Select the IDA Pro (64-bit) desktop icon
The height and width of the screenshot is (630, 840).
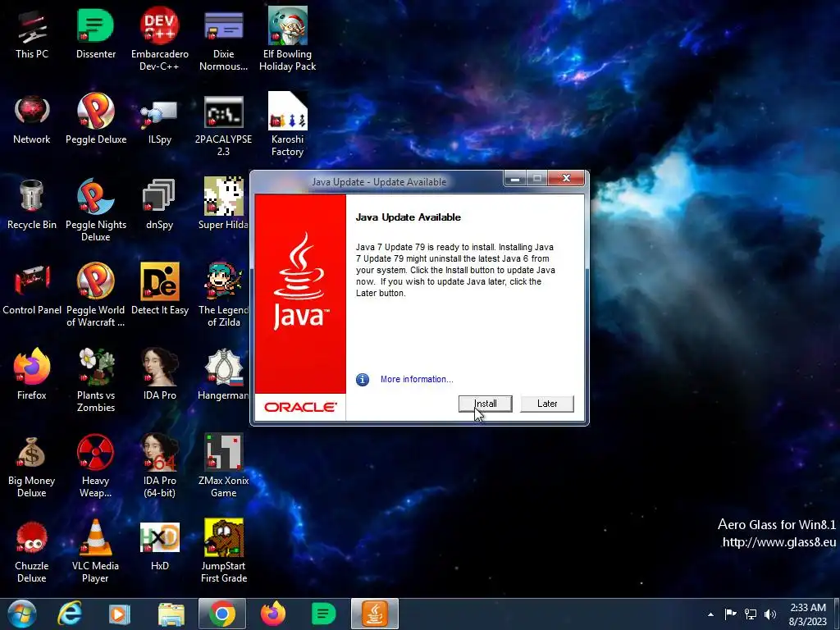(x=160, y=466)
